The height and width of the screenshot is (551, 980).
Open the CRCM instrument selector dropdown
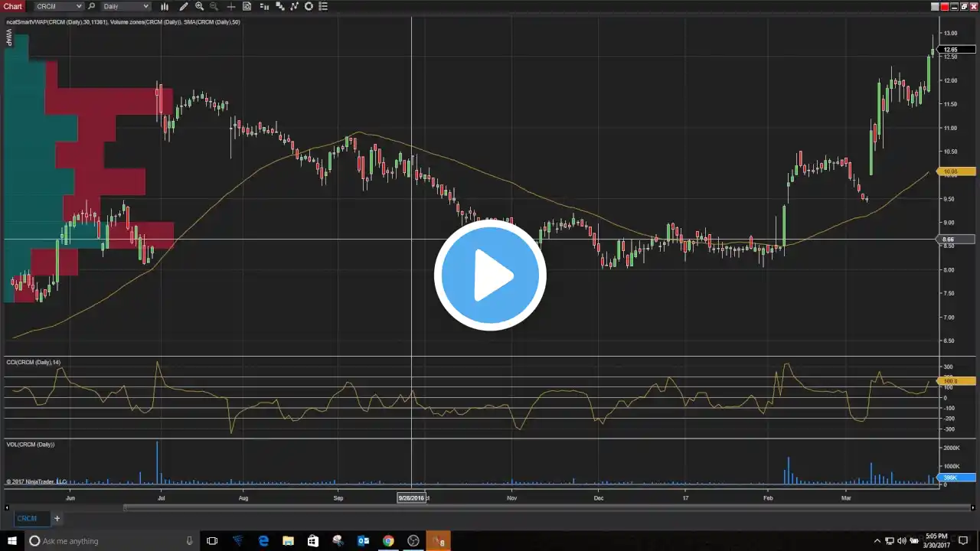tap(59, 6)
